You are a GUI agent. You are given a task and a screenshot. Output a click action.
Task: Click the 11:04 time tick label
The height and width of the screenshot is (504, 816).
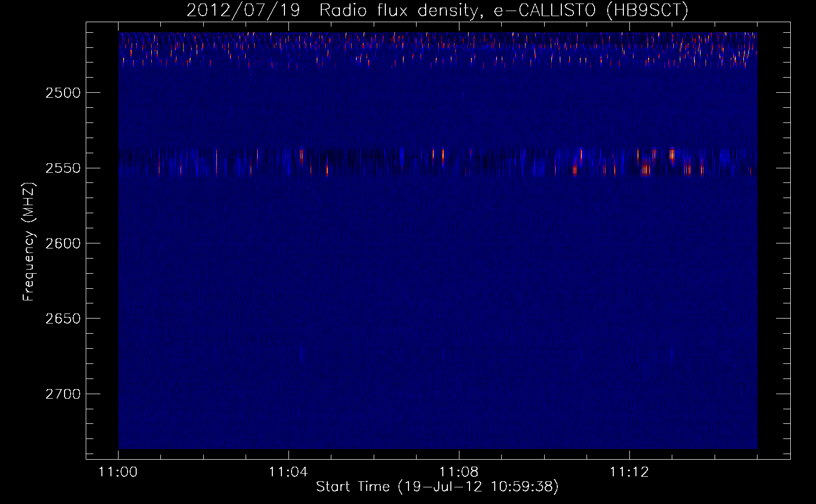click(288, 472)
